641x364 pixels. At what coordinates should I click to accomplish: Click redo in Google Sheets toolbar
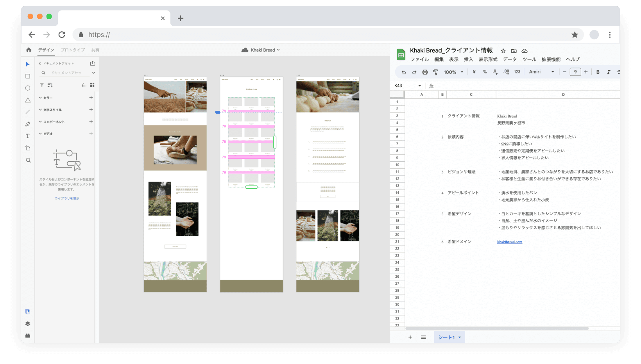[414, 72]
